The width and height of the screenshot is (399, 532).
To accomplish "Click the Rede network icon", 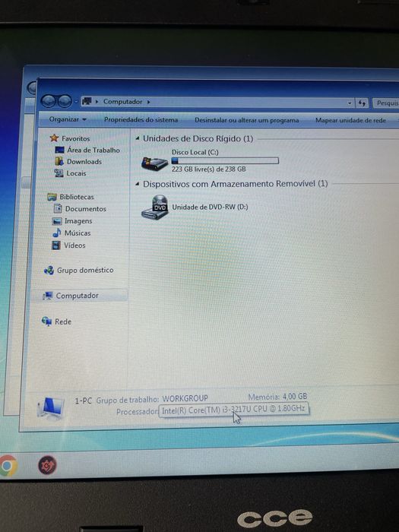I will click(x=46, y=321).
